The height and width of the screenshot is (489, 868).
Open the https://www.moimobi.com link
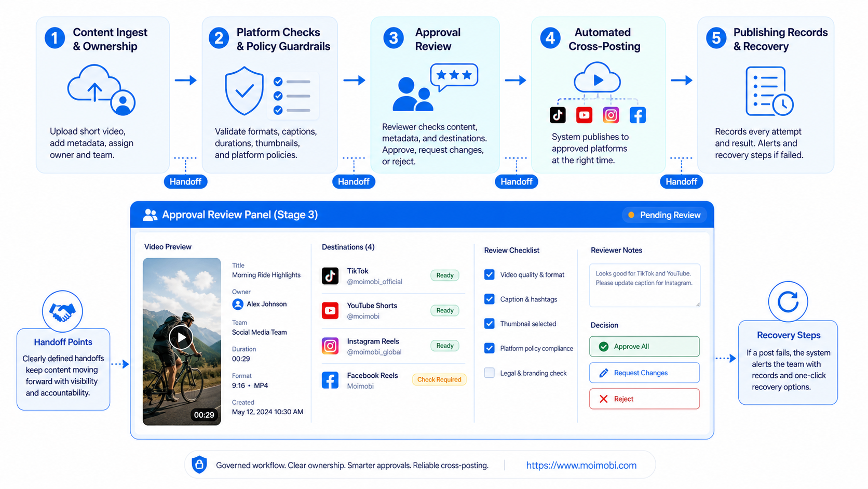click(x=581, y=465)
